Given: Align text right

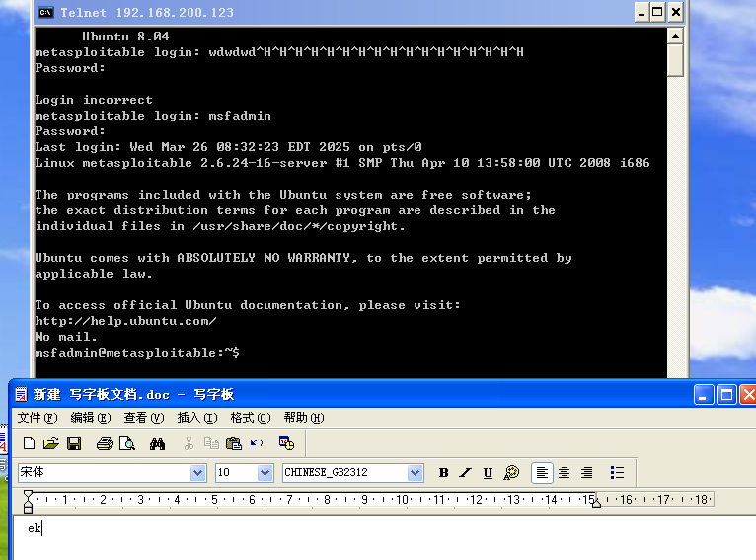Looking at the screenshot, I should [x=586, y=473].
